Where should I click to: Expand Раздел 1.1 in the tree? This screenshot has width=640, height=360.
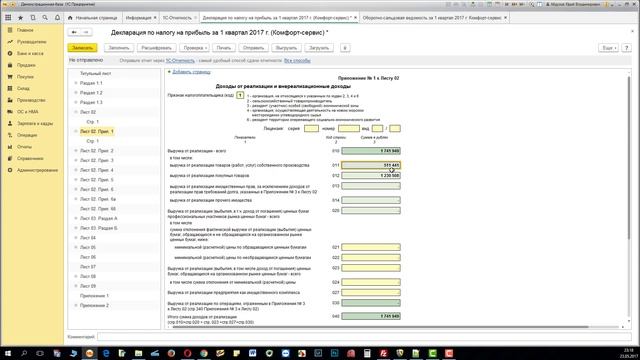pos(76,83)
